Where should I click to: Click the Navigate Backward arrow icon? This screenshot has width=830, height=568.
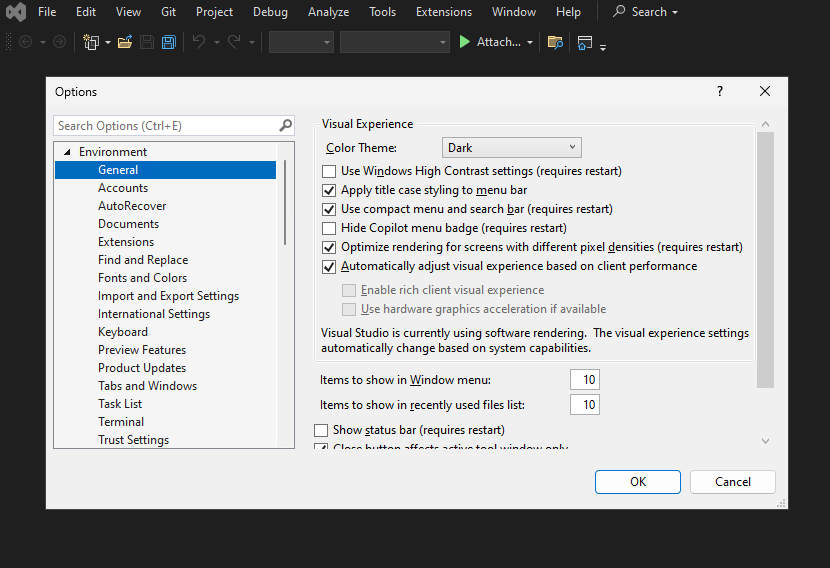[25, 42]
